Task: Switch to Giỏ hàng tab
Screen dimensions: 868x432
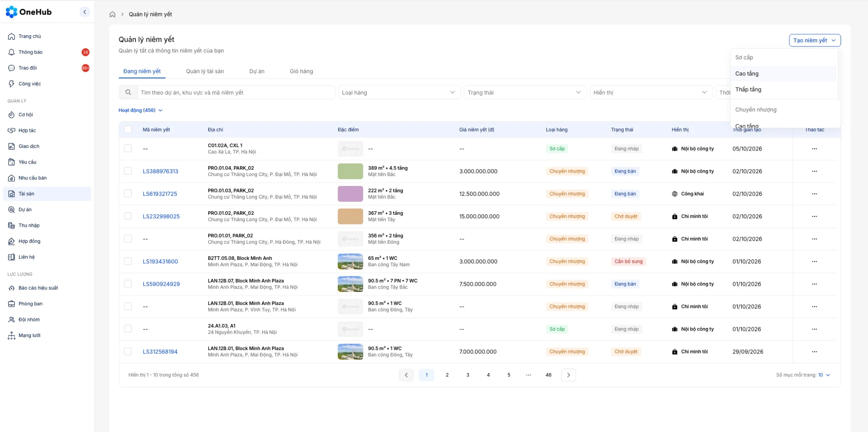Action: (301, 71)
